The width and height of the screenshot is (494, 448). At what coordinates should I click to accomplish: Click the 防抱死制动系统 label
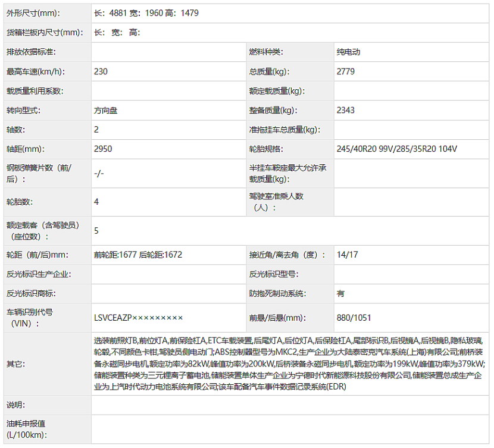(x=277, y=294)
